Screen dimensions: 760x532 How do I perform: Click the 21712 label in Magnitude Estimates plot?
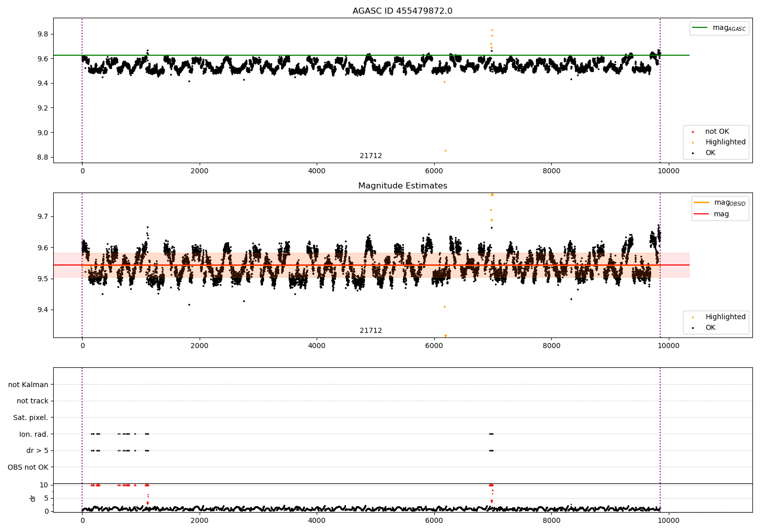(371, 331)
